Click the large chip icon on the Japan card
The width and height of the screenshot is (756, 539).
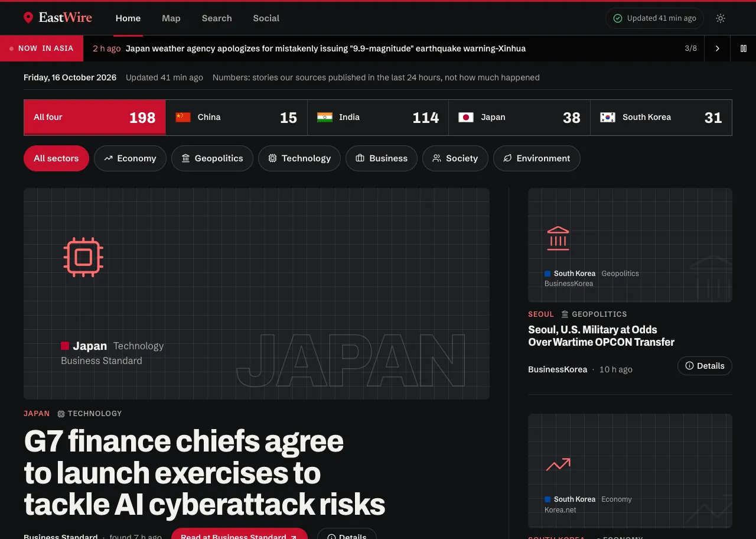(x=83, y=257)
